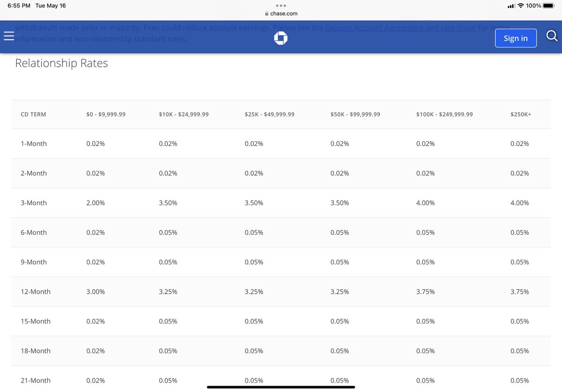Select the CD TERM column header
The height and width of the screenshot is (392, 562).
(x=33, y=114)
